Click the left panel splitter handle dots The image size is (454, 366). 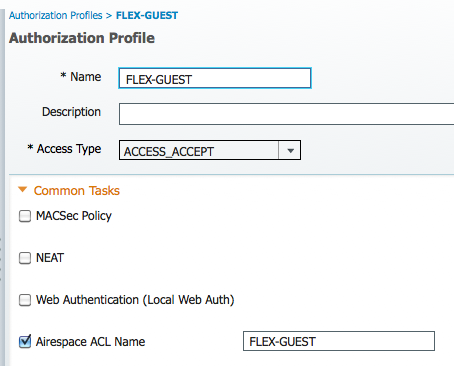pos(1,259)
